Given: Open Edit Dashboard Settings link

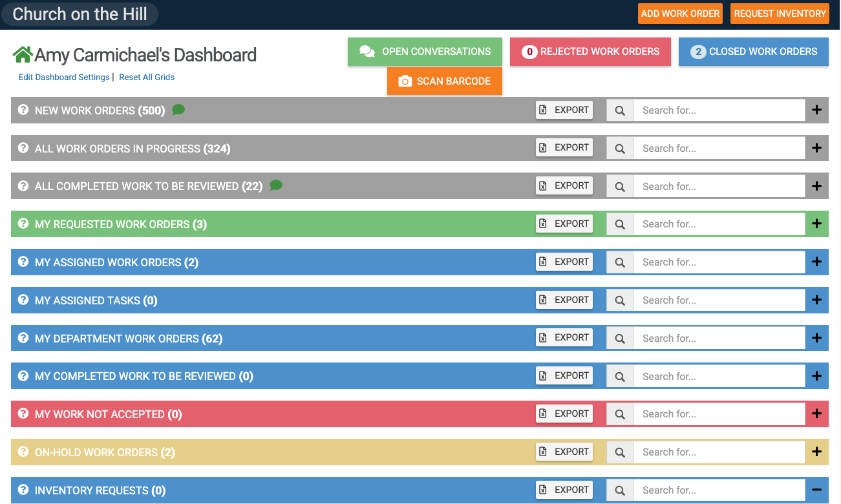Looking at the screenshot, I should pos(64,78).
